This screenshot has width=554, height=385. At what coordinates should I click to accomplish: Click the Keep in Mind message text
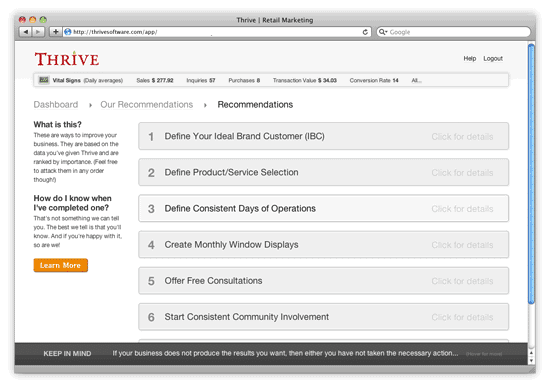[x=285, y=353]
